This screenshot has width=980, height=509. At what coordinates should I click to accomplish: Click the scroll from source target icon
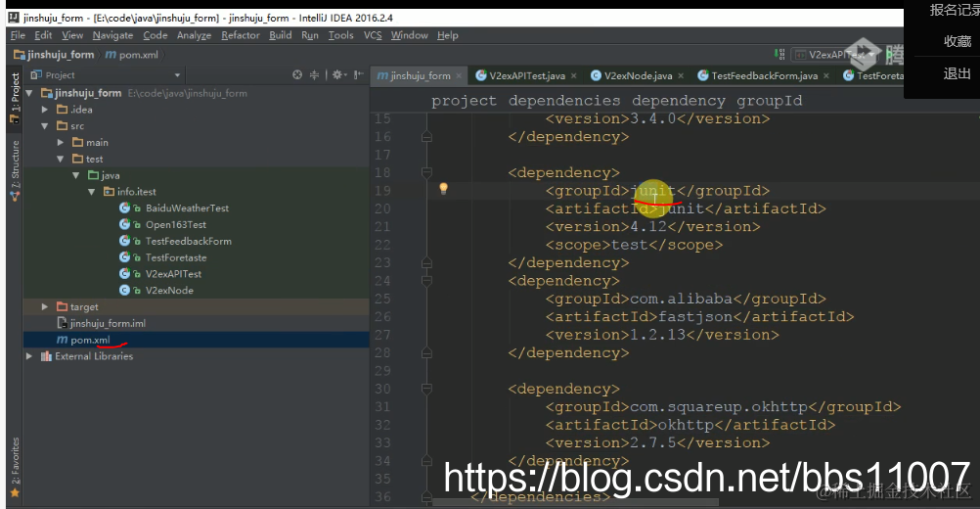tap(297, 75)
